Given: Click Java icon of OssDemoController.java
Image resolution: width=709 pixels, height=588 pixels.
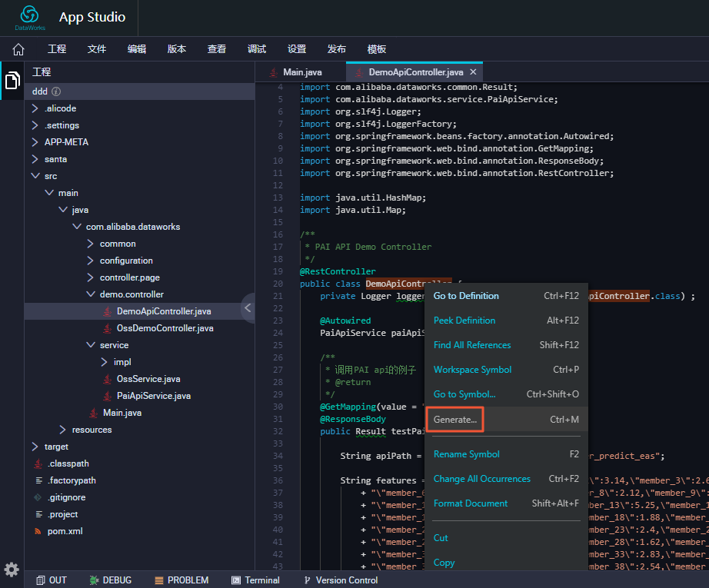Looking at the screenshot, I should pos(107,328).
